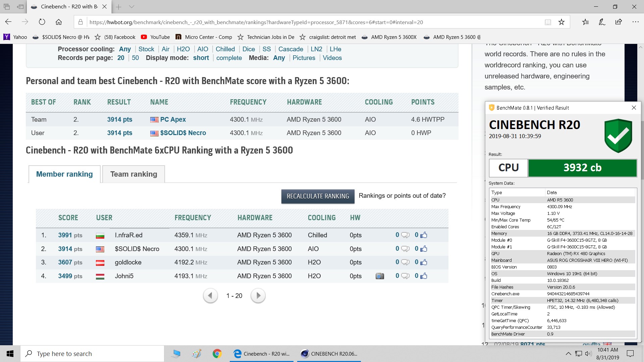Open $SOLID$ Necro in personal best table
The width and height of the screenshot is (644, 362).
[183, 133]
